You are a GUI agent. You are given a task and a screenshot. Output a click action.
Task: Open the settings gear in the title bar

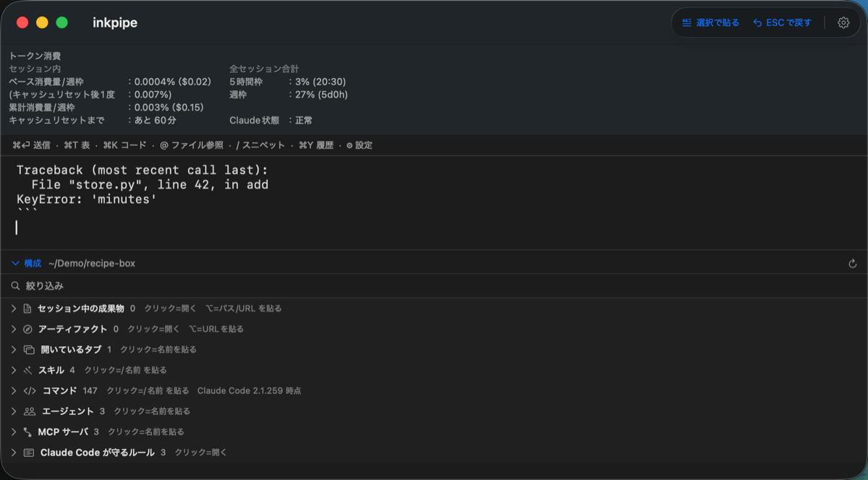[x=843, y=22]
